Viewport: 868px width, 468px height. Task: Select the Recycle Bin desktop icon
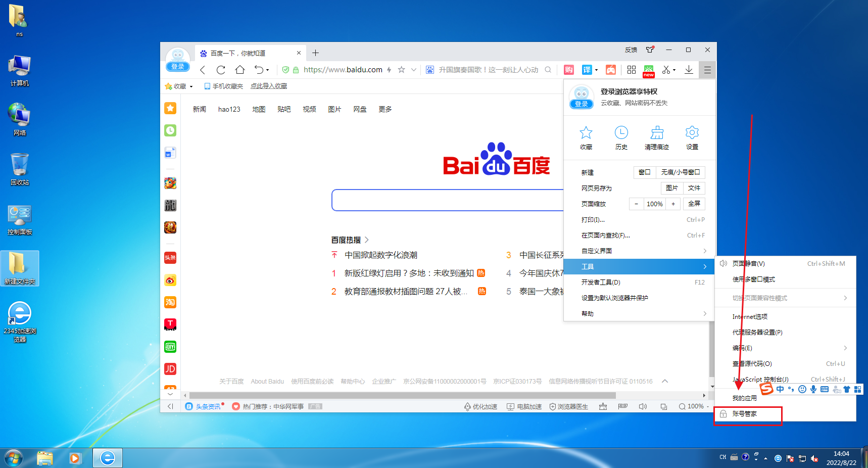point(20,169)
